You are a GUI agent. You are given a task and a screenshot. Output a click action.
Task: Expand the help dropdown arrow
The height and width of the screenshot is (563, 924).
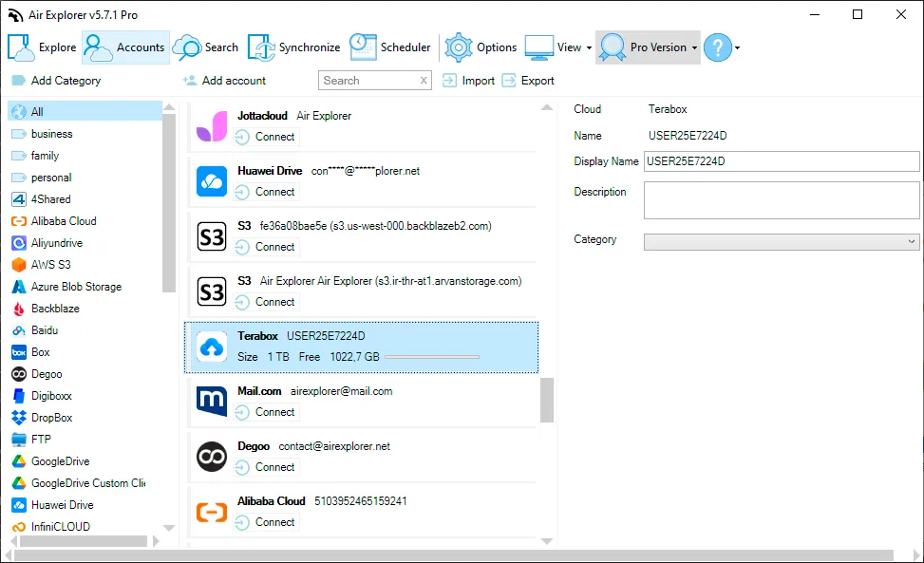(737, 47)
